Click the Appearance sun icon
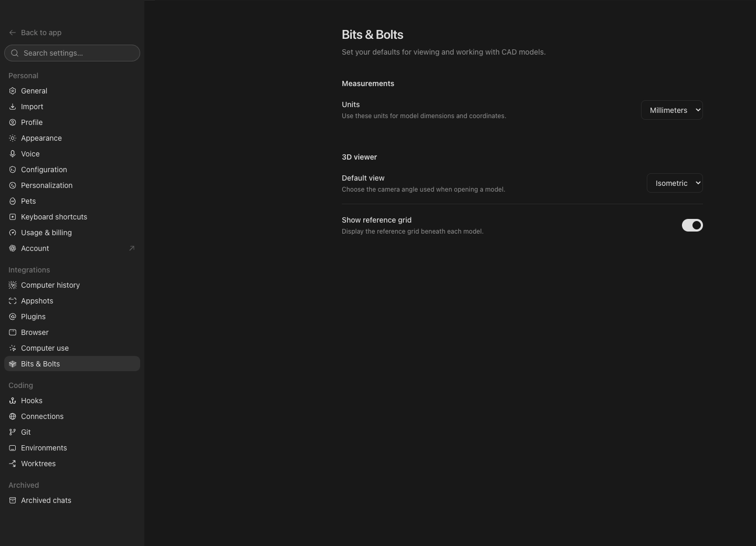756x546 pixels. tap(13, 138)
